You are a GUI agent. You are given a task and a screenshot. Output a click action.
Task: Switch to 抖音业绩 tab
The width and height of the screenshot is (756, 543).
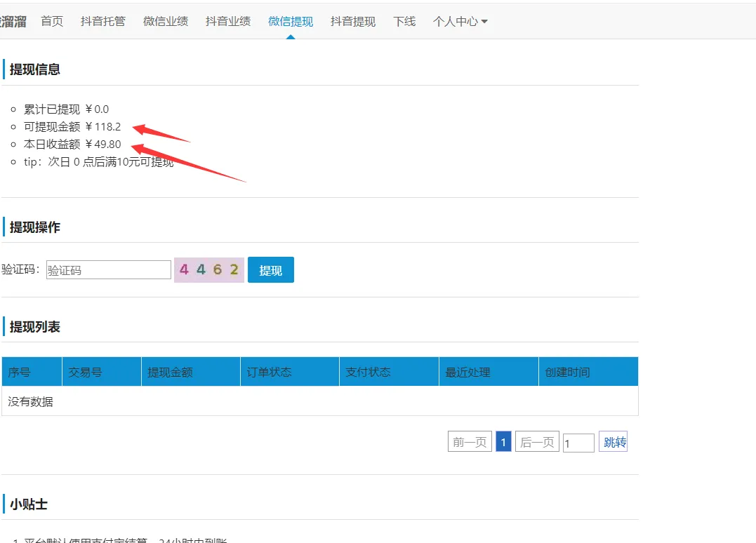228,22
